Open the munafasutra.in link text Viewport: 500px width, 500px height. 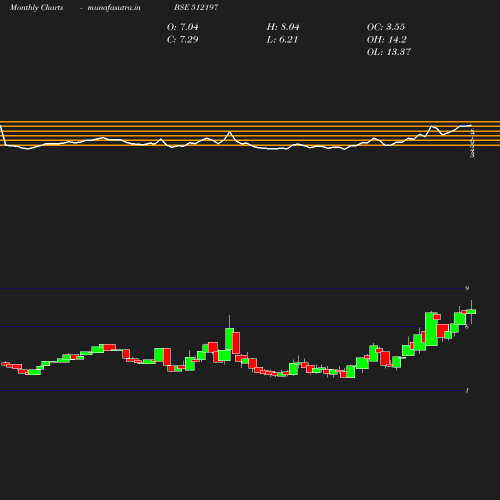[x=114, y=7]
